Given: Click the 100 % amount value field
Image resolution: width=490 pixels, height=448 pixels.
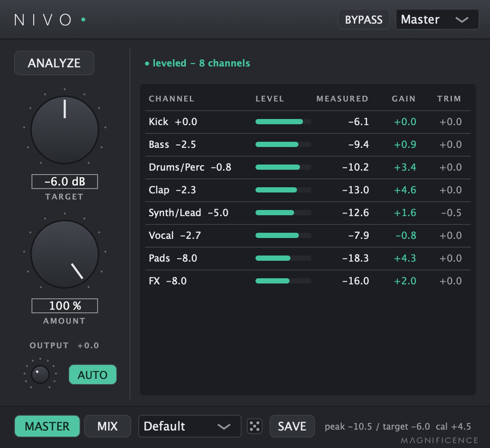Looking at the screenshot, I should tap(65, 306).
